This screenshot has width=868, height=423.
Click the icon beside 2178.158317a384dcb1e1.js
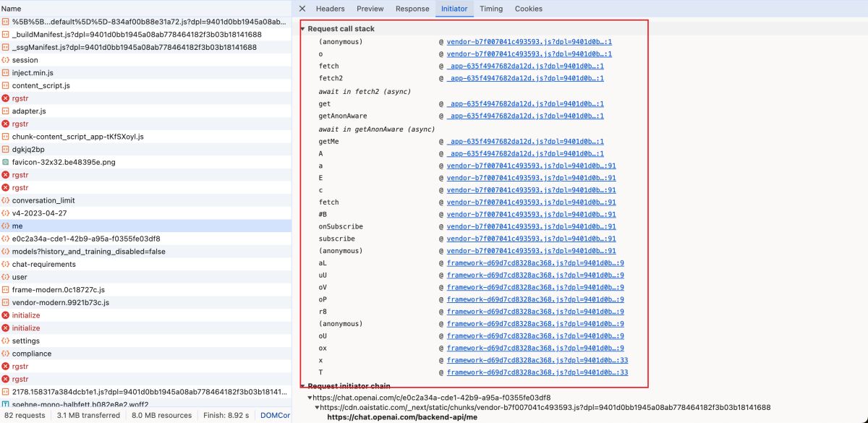(x=5, y=392)
